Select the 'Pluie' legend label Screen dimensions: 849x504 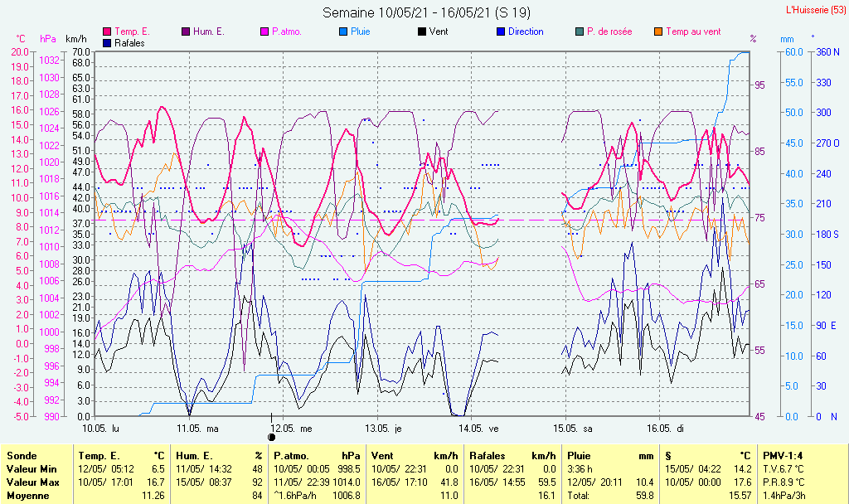click(361, 32)
